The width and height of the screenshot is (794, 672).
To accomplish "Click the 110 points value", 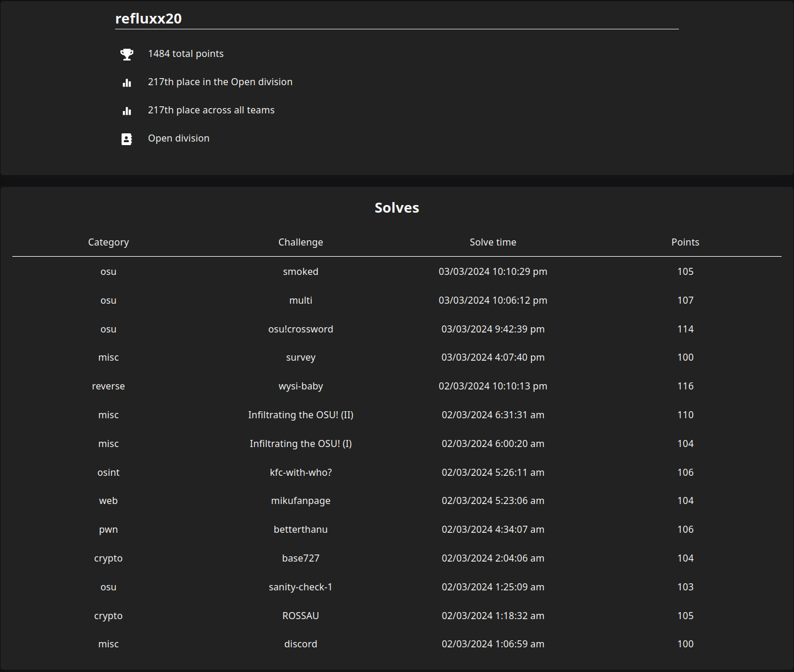I will coord(685,415).
